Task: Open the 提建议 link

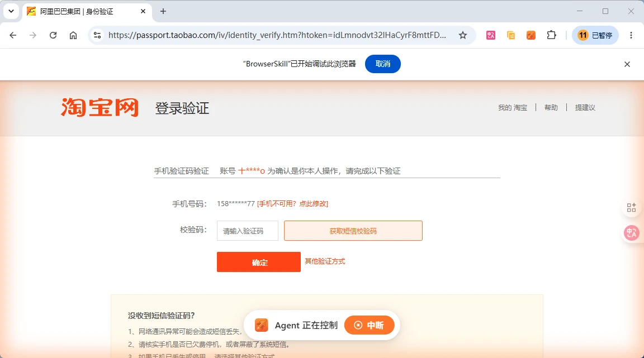Action: coord(585,108)
